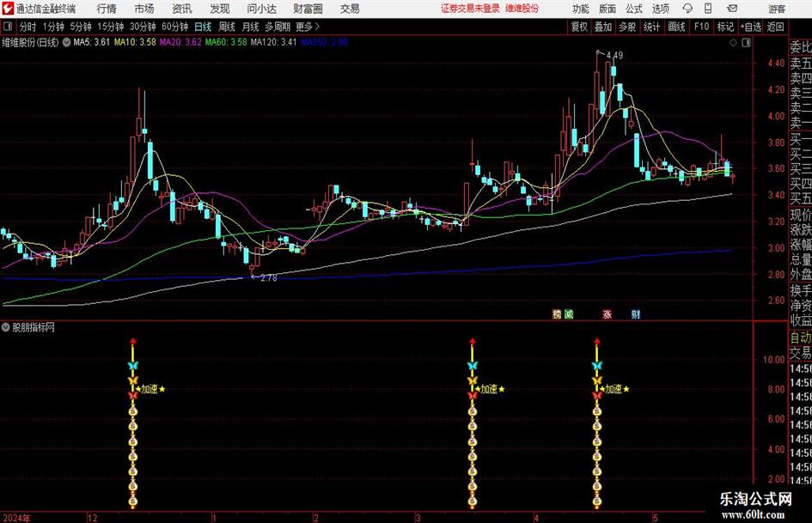
Task: Open the 行情 menu
Action: tap(107, 9)
